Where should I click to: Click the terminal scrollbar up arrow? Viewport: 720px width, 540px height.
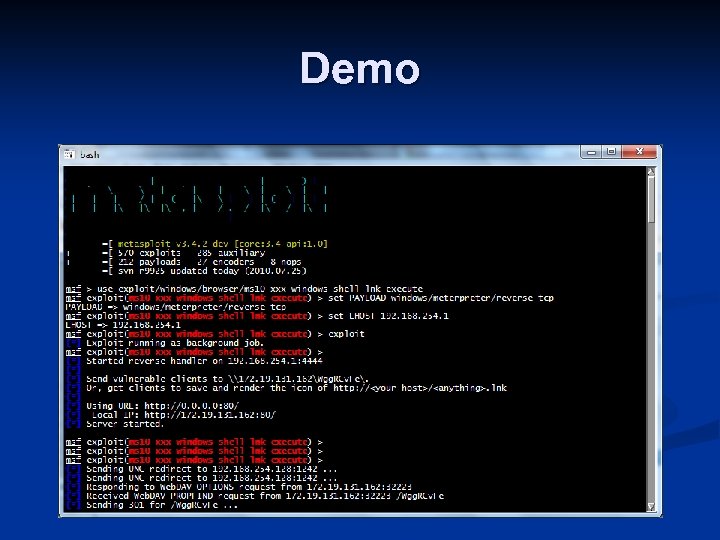pos(651,172)
